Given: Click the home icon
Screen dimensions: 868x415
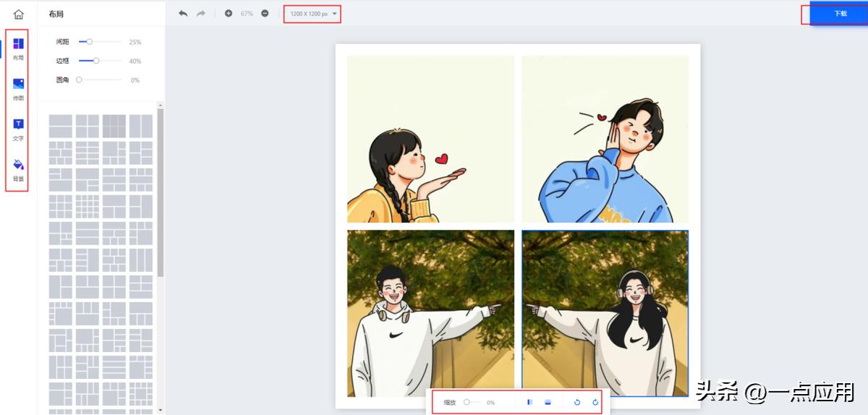Looking at the screenshot, I should pos(19,14).
